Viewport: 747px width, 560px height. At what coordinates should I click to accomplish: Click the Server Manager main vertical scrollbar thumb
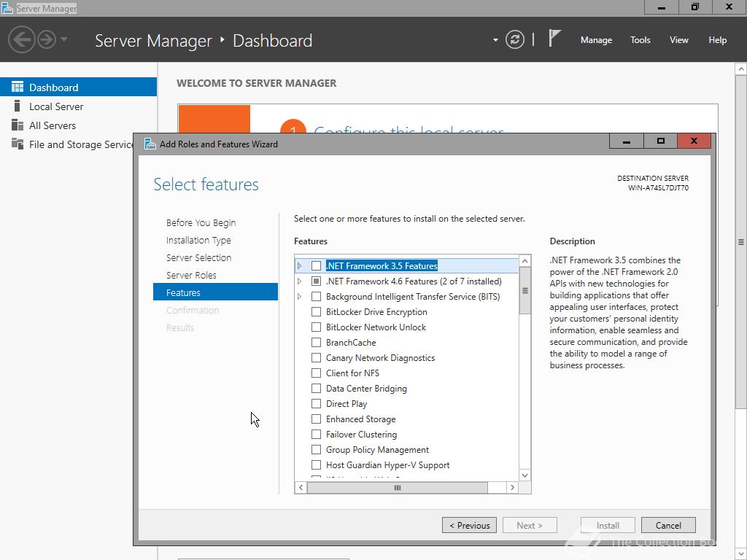[741, 242]
